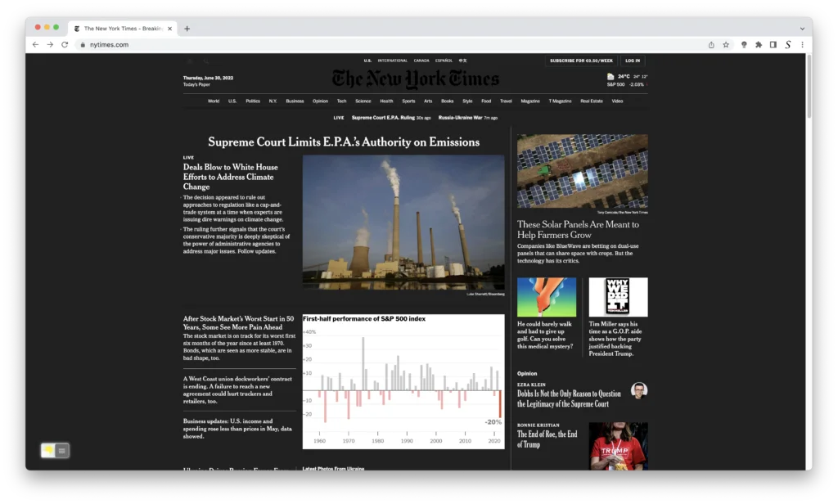This screenshot has height=504, width=838.
Task: Open the Tim Miller G.O.P. aide story
Action: 615,339
